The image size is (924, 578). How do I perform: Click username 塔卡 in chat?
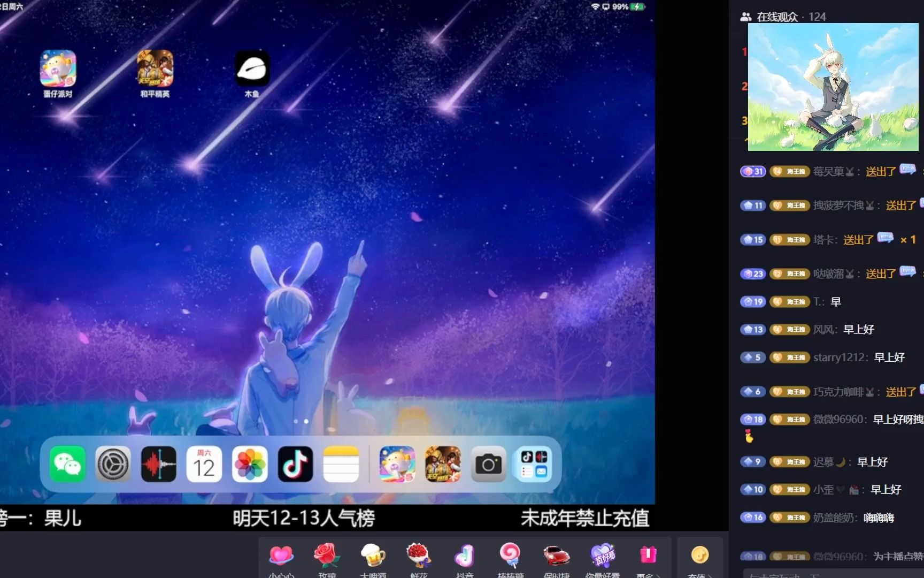coord(823,240)
